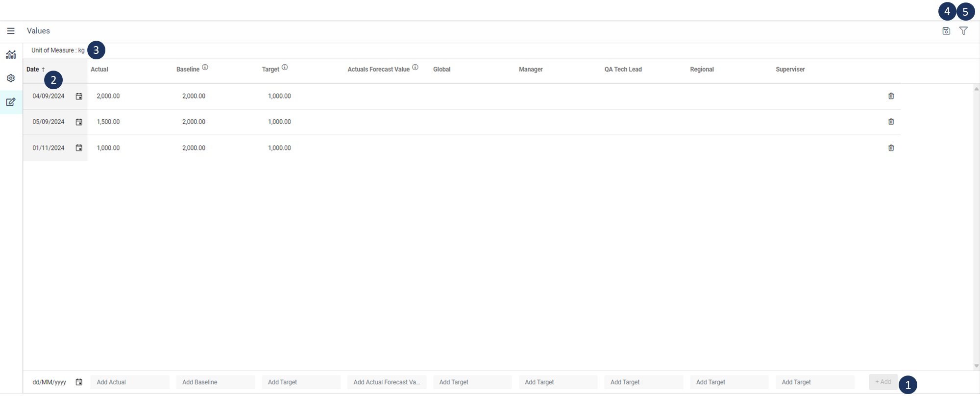Image resolution: width=980 pixels, height=400 pixels.
Task: Click the + Add button
Action: [883, 382]
